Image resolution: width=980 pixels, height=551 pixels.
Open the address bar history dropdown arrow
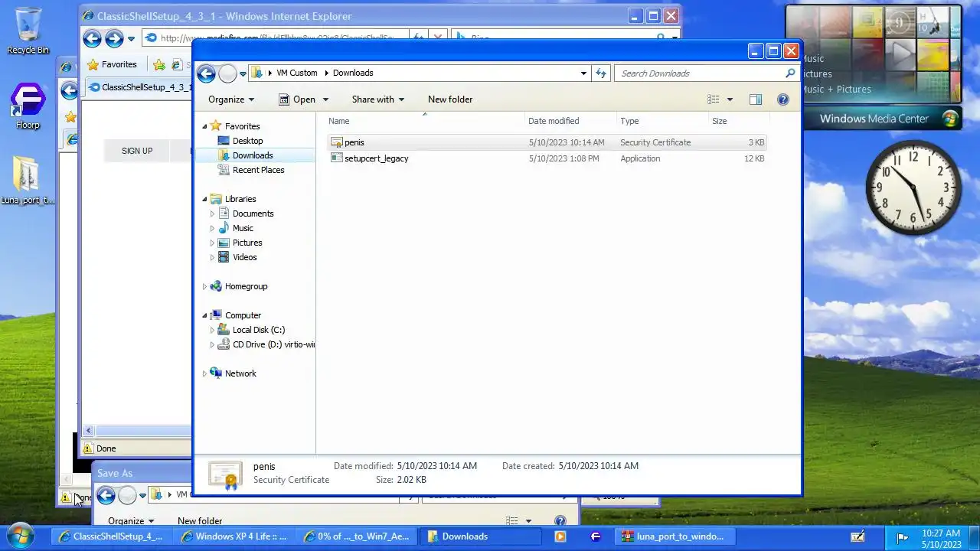583,73
